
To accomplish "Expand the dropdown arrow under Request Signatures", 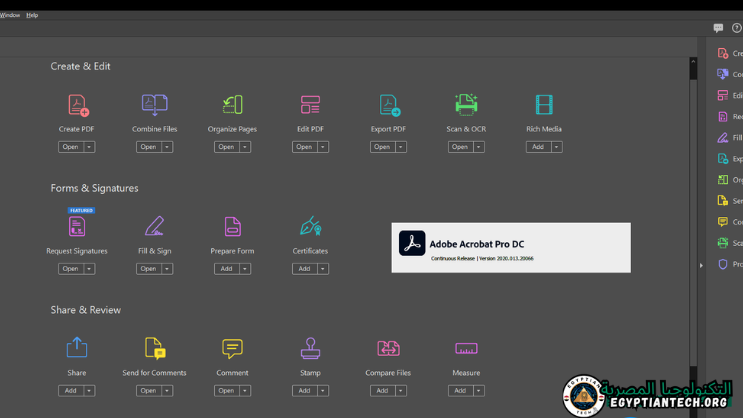I will pos(89,269).
